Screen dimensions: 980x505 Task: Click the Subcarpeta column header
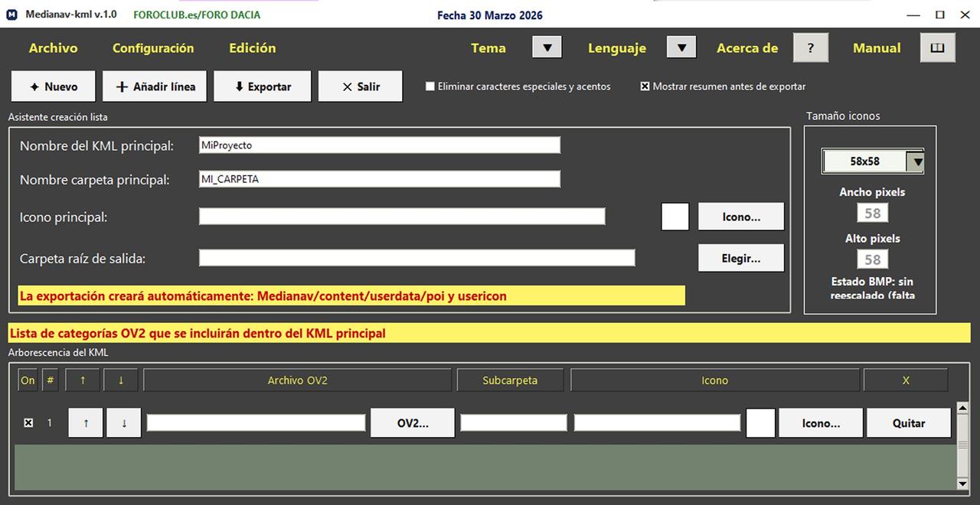[510, 380]
